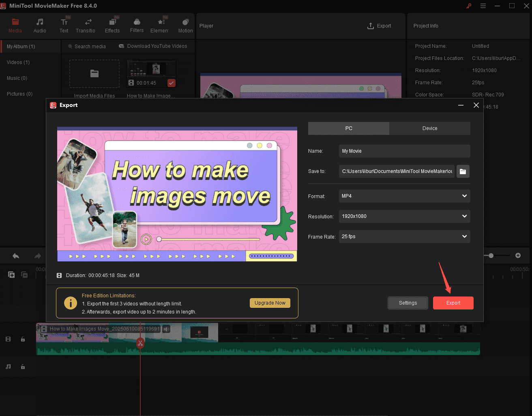Screen dimensions: 532x416
Task: Mute the How to Make Images Move clip
Action: tap(166, 329)
